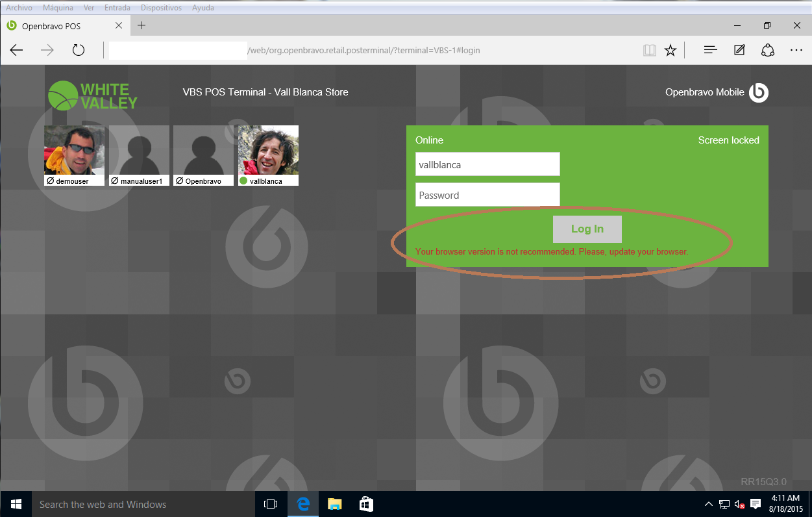Open the Share icon in Edge
Screen dimensions: 812x517
(x=768, y=50)
